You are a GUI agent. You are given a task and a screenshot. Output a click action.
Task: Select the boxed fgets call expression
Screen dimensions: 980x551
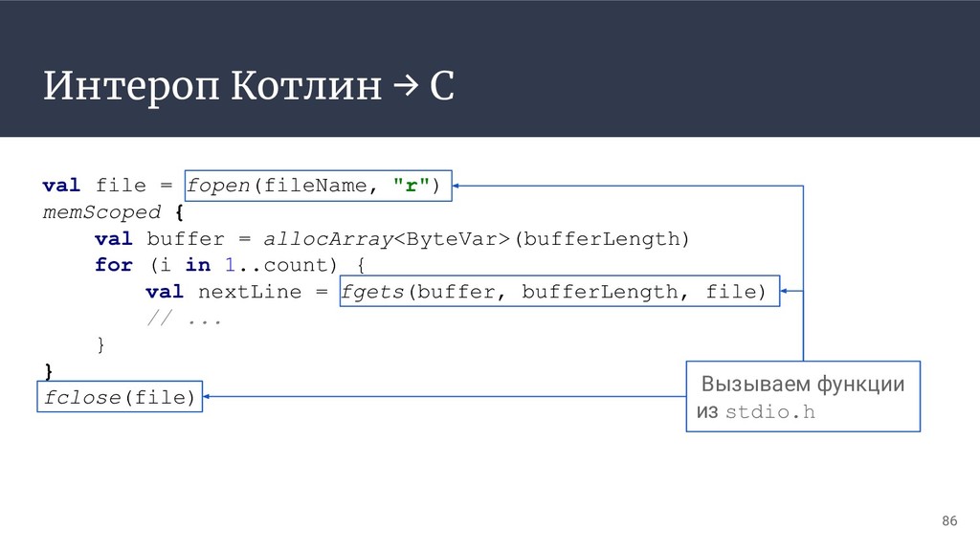[x=559, y=291]
